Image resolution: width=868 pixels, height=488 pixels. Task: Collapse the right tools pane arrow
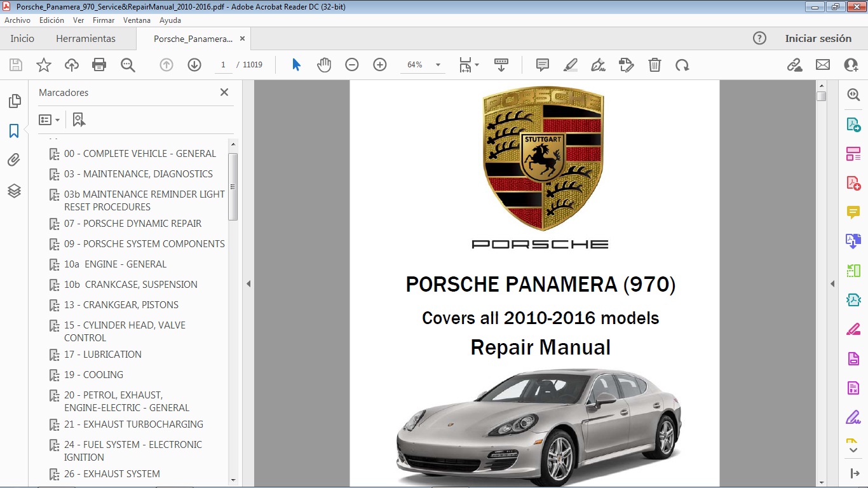(x=832, y=283)
